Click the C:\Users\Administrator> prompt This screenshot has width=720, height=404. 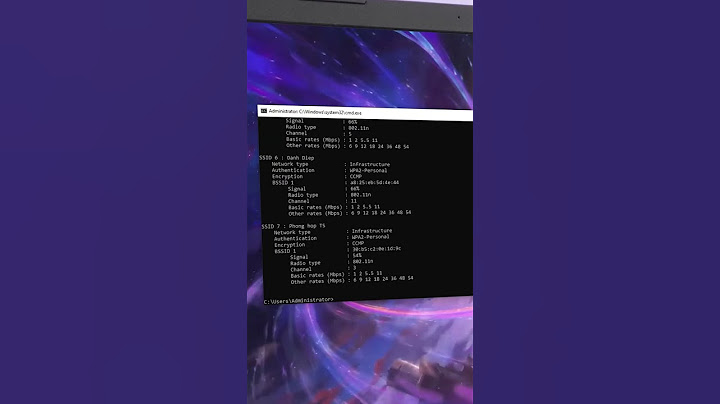[298, 301]
